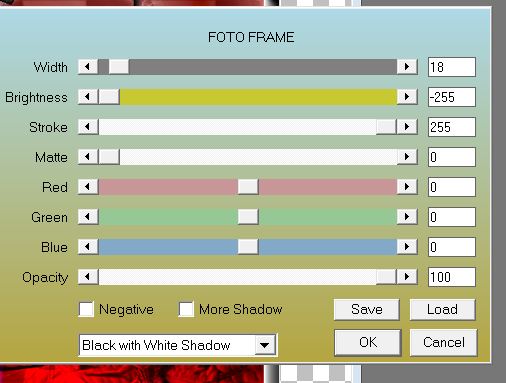This screenshot has height=383, width=506.
Task: Click the Brightness slider right arrow
Action: click(407, 97)
